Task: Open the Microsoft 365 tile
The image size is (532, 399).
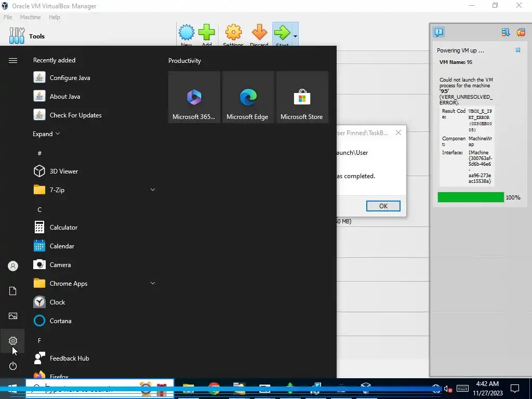Action: 194,97
